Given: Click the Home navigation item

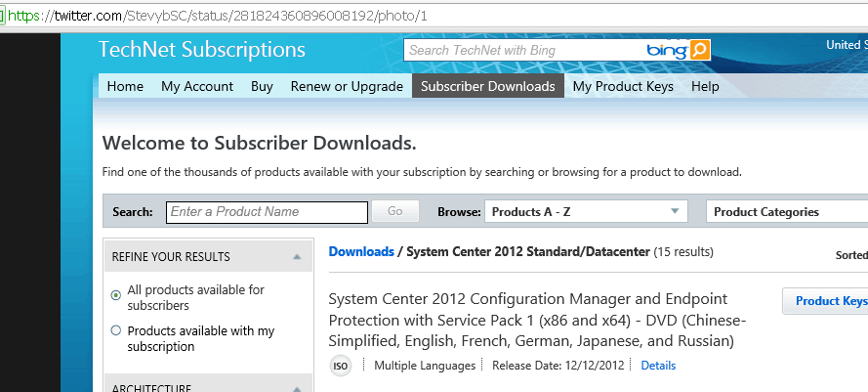Looking at the screenshot, I should coord(125,86).
